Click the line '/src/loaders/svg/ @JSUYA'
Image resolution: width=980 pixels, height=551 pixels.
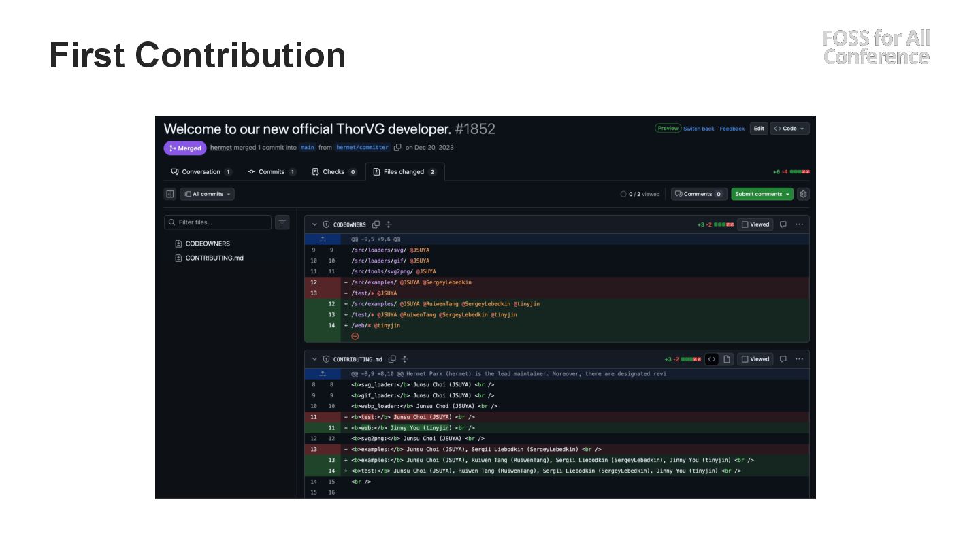(x=557, y=250)
